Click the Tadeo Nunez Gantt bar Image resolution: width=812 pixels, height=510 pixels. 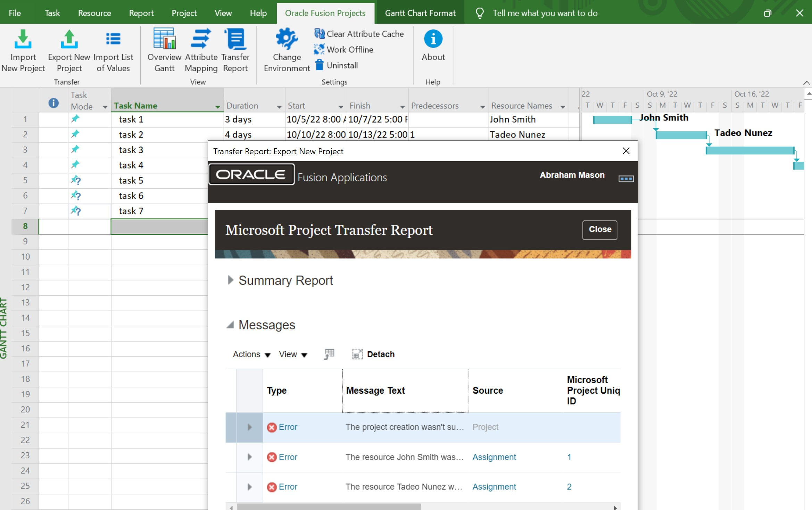tap(681, 135)
